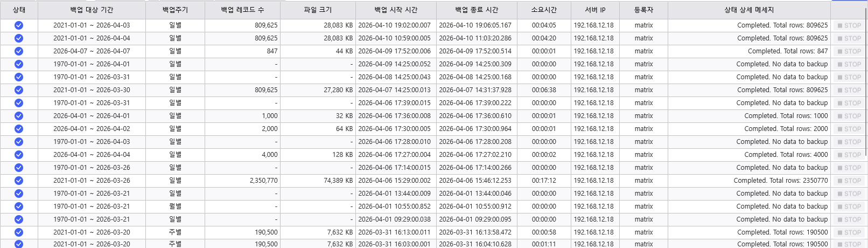Click the 백업 레코드 수 column header
This screenshot has width=868, height=248.
[242, 10]
